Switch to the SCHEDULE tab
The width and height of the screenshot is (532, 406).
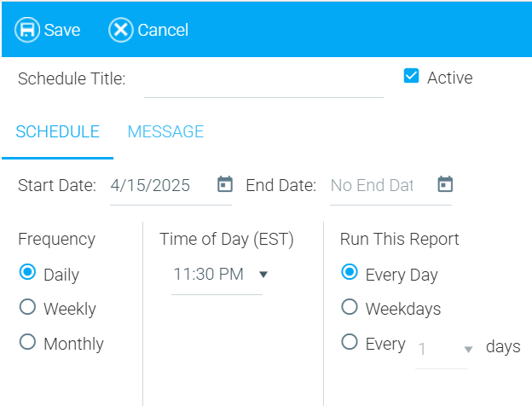57,132
